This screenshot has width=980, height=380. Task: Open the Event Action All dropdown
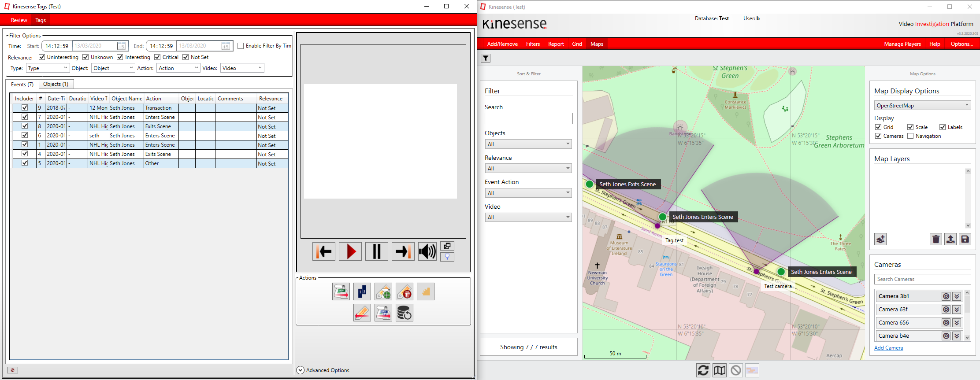528,193
